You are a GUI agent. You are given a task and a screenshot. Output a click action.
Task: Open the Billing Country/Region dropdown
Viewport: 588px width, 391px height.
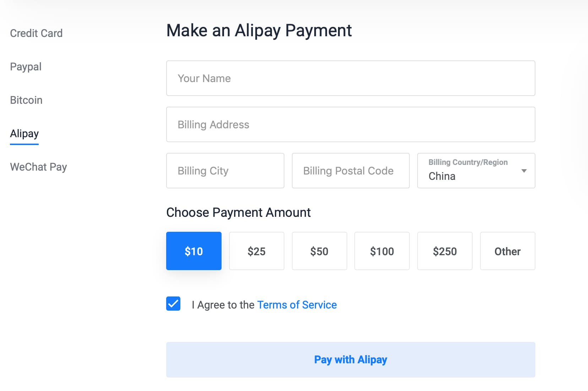pyautogui.click(x=469, y=171)
